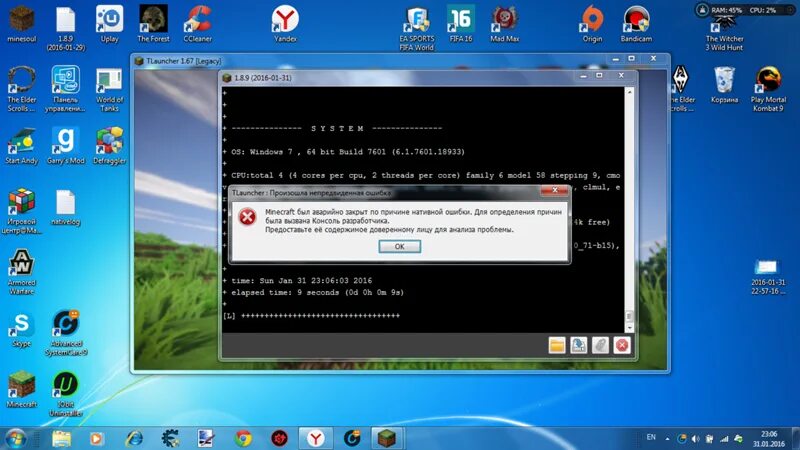The height and width of the screenshot is (450, 800).
Task: Click the EN language indicator in the tray
Action: [651, 437]
